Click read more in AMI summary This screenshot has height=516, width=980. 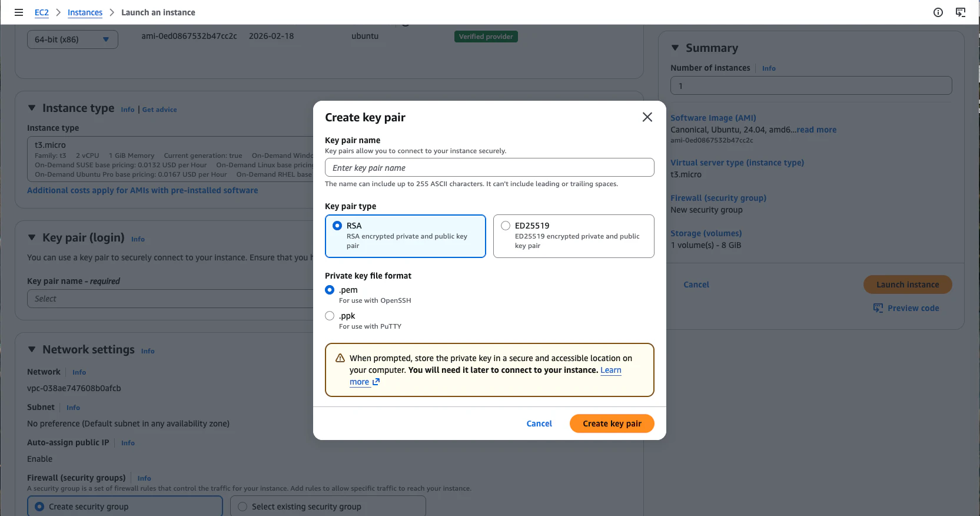coord(816,130)
